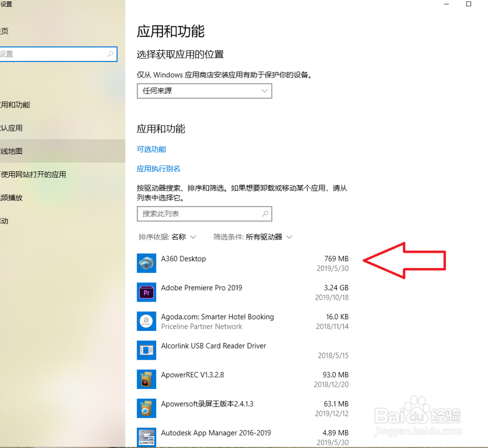The height and width of the screenshot is (448, 488).
Task: Select the A360 Desktop list entry name
Action: coord(183,259)
